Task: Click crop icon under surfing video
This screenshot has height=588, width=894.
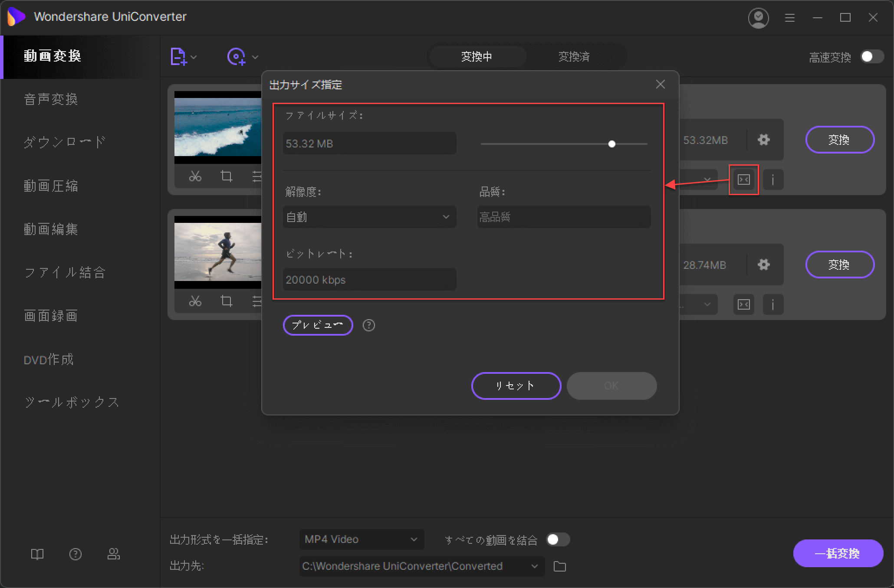Action: (226, 176)
